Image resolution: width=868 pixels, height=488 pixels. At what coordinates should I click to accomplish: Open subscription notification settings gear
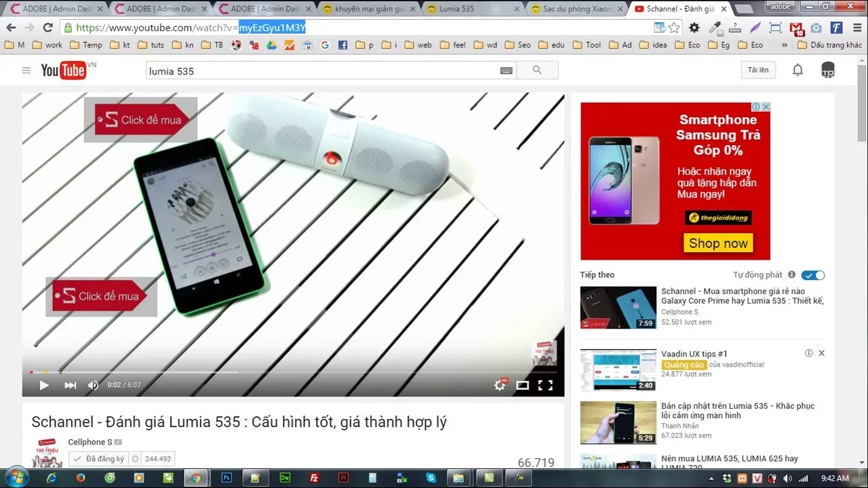click(135, 459)
